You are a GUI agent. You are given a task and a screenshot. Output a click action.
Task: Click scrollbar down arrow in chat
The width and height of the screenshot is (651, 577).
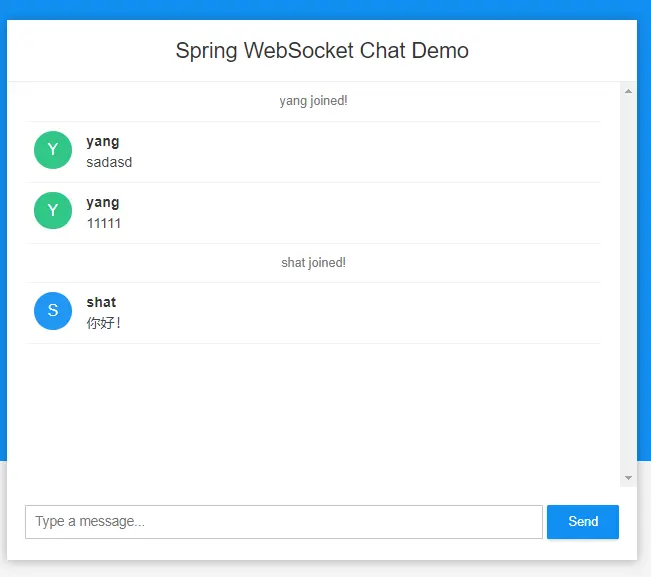[x=628, y=478]
